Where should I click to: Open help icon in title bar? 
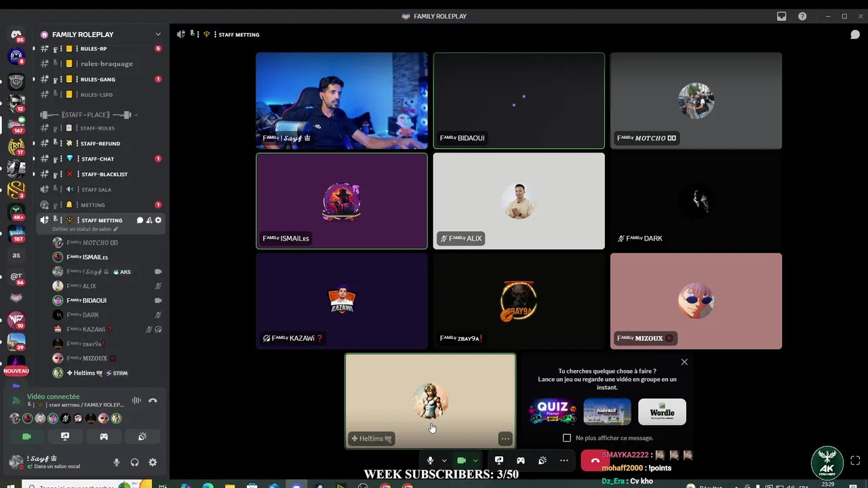click(x=802, y=16)
